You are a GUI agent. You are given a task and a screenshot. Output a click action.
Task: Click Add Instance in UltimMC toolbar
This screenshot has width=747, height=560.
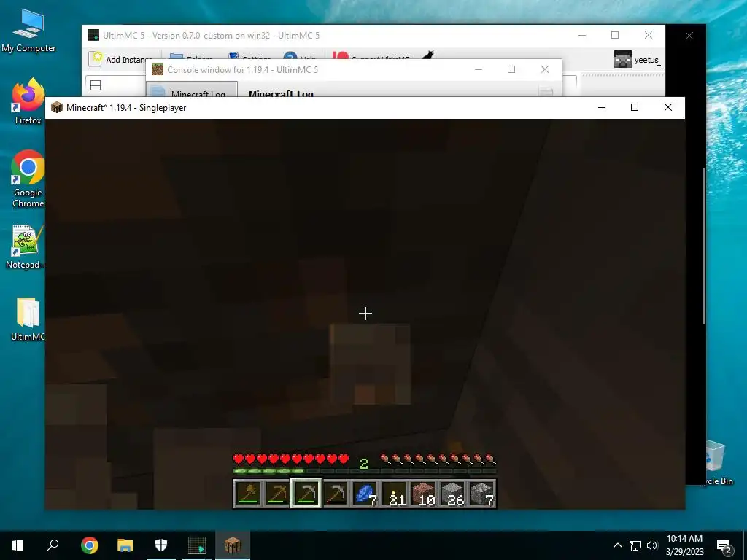point(122,59)
